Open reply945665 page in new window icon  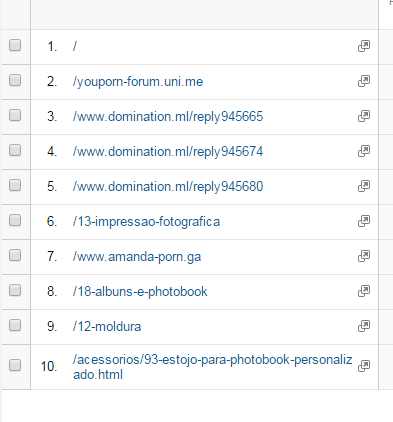364,116
